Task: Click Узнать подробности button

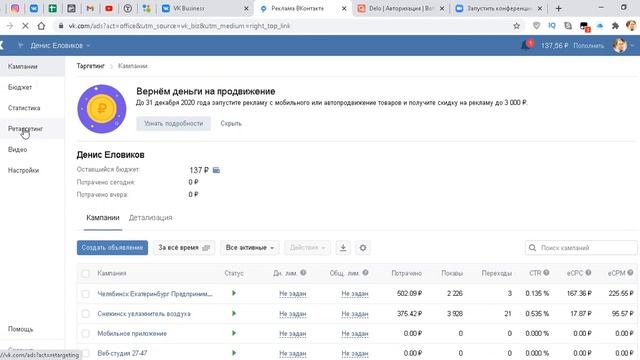Action: click(x=173, y=123)
